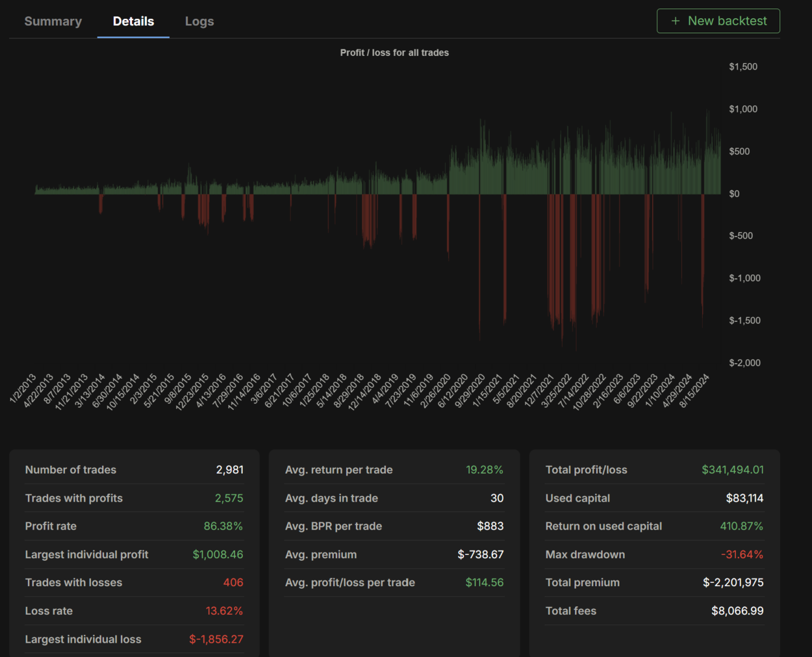Screen dimensions: 812x657
Task: Select the $0 baseline axis label
Action: pos(734,194)
